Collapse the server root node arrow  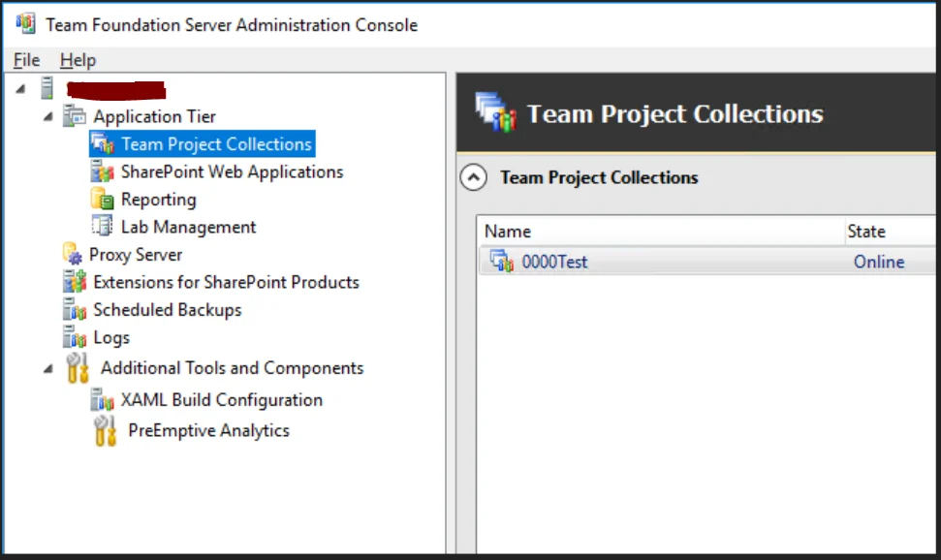(x=20, y=89)
